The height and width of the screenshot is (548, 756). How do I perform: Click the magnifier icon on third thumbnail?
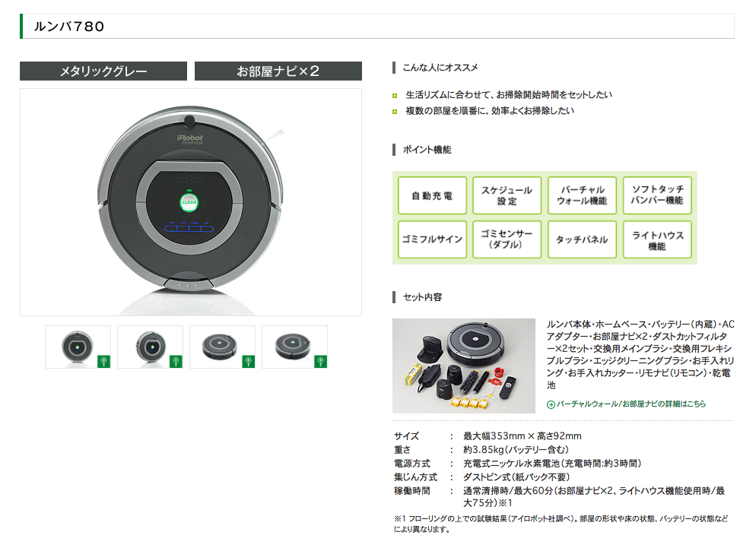[248, 362]
